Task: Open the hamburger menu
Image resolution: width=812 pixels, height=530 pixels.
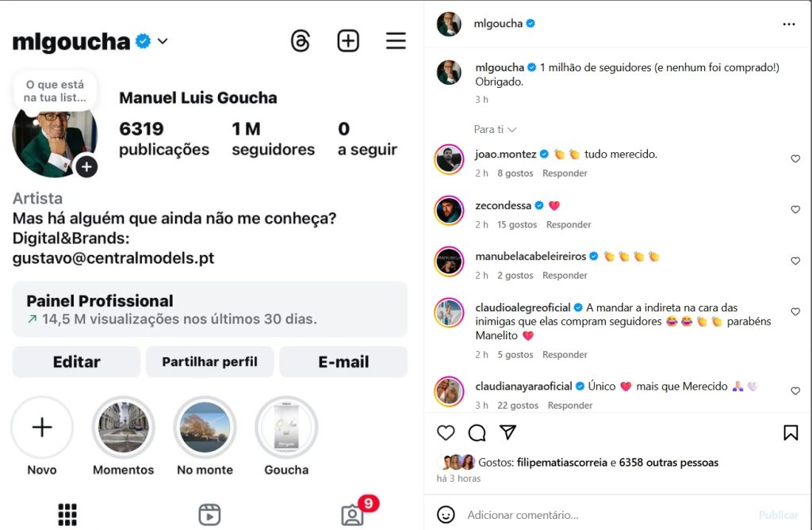Action: [x=396, y=41]
